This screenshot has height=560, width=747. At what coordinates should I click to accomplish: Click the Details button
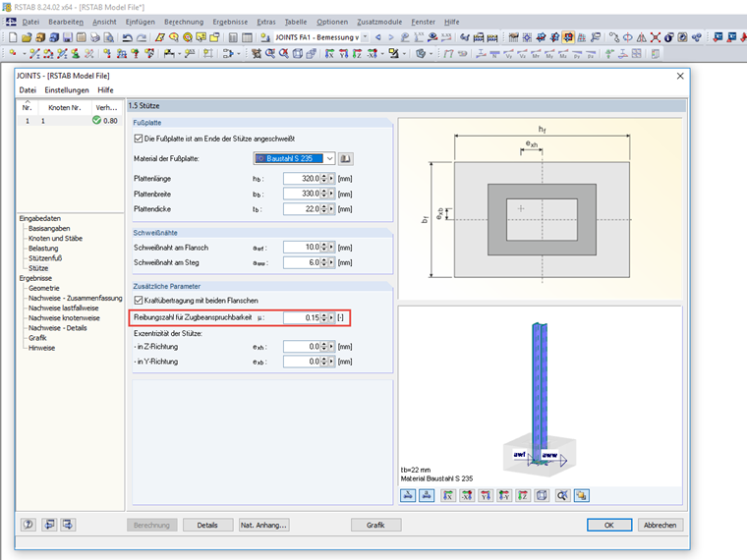coord(207,525)
